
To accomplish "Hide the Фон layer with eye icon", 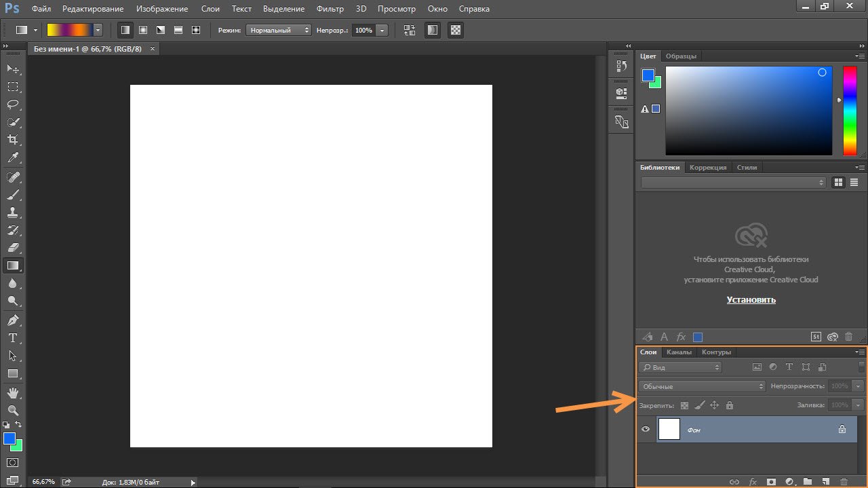I will [646, 429].
